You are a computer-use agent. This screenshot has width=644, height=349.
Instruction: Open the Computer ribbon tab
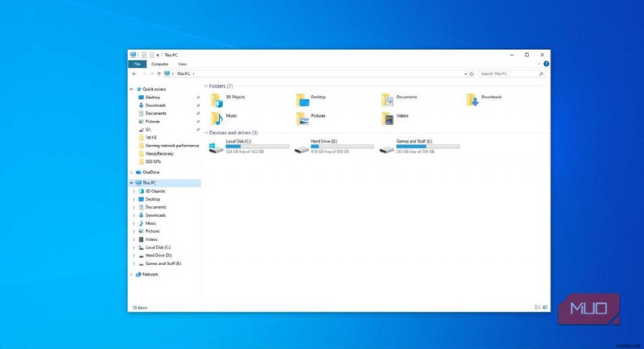(x=159, y=64)
